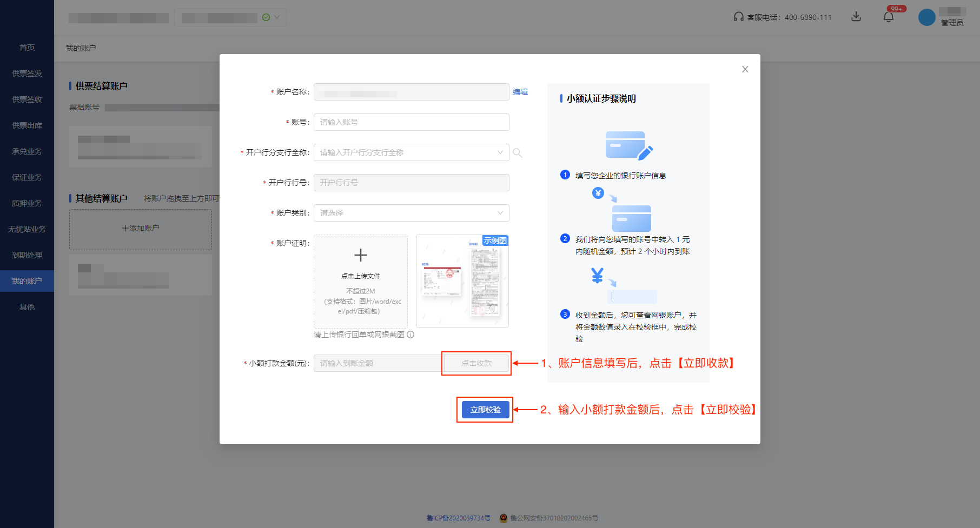The width and height of the screenshot is (980, 528).
Task: Click the 编辑 link beside account name
Action: point(521,92)
